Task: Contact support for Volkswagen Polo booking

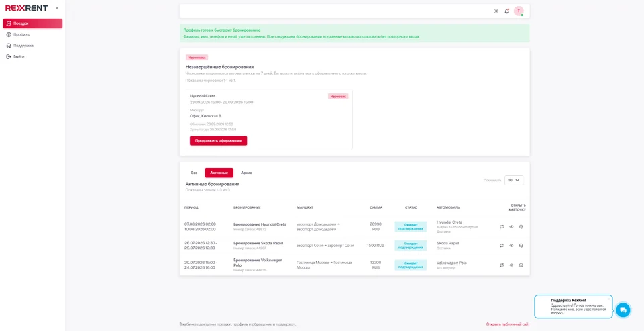Action: coord(521,265)
